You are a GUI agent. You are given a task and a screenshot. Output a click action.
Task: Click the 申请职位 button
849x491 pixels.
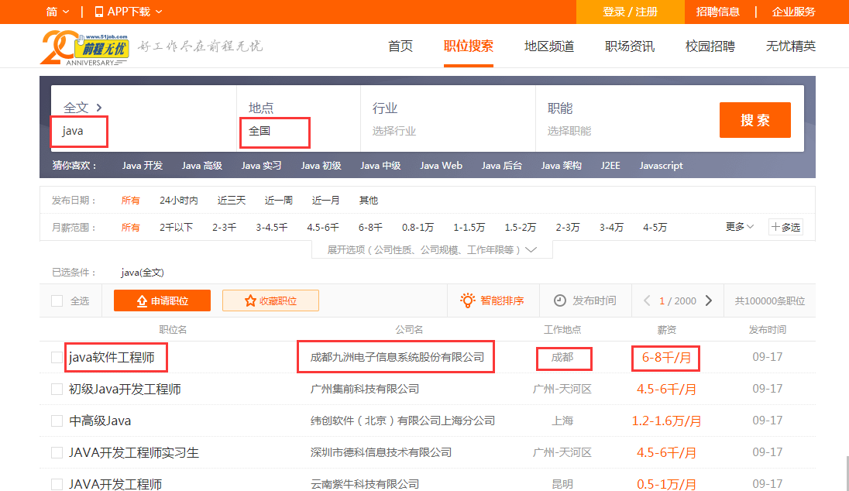[162, 300]
